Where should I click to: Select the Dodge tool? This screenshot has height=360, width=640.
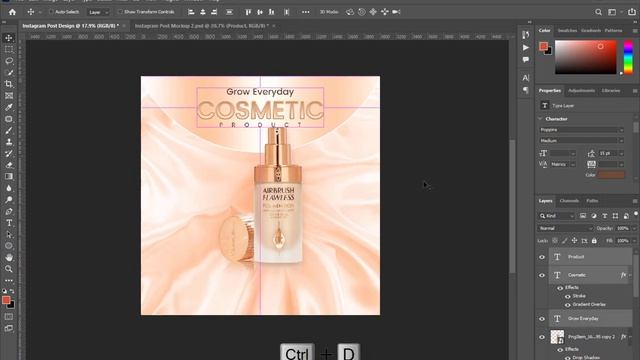(x=9, y=200)
